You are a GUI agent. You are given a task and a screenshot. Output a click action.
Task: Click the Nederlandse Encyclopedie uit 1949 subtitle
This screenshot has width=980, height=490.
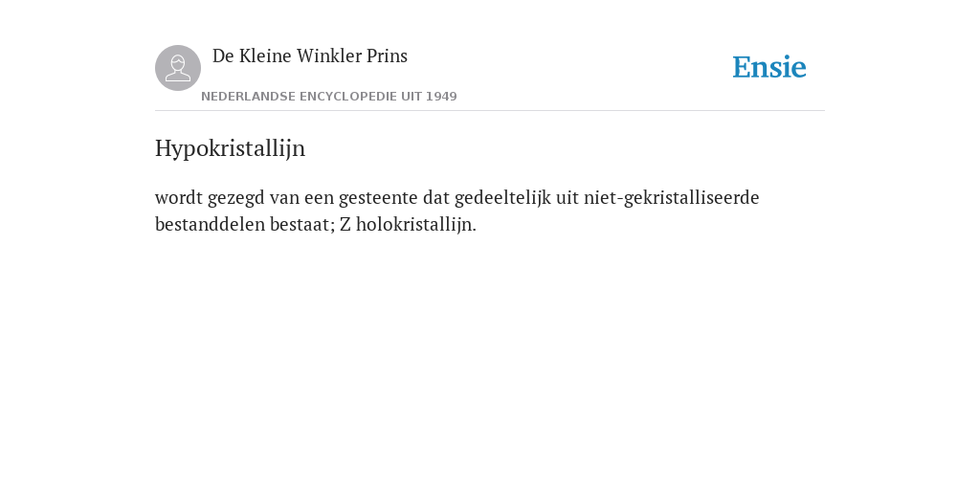pyautogui.click(x=329, y=97)
